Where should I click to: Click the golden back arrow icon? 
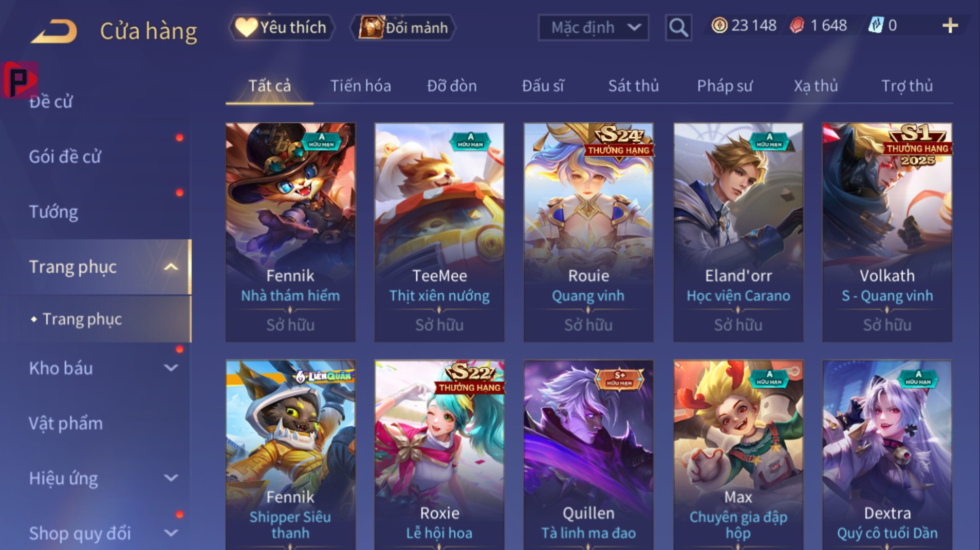[x=54, y=31]
